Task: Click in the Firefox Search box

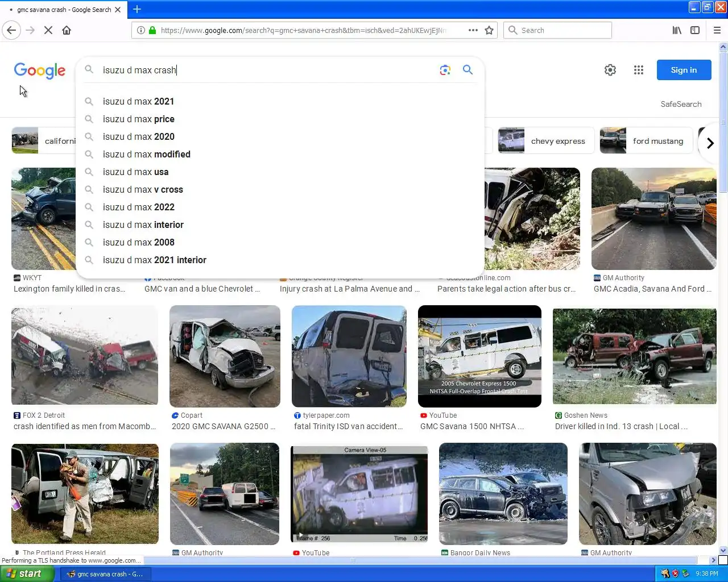Action: point(557,30)
